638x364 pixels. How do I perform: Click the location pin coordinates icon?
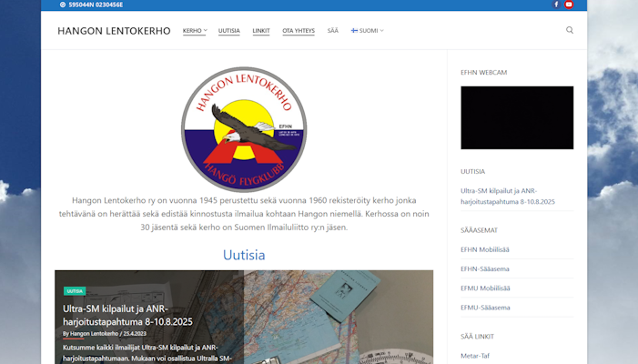pos(62,5)
